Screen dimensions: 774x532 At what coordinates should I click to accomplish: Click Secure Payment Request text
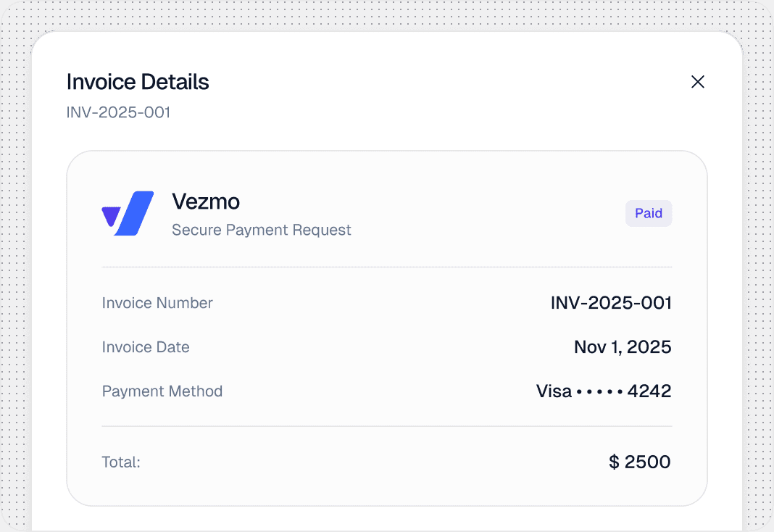261,230
